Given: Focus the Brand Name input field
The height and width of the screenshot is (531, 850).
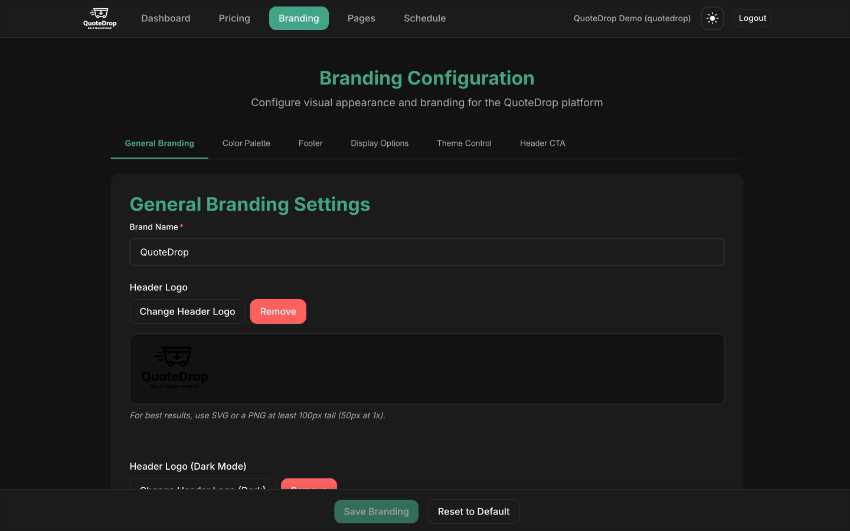Looking at the screenshot, I should point(427,252).
